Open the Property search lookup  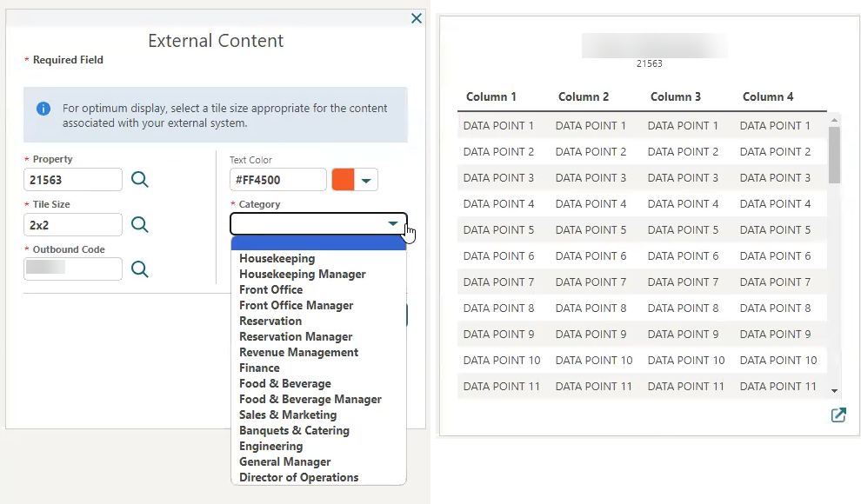tap(140, 179)
